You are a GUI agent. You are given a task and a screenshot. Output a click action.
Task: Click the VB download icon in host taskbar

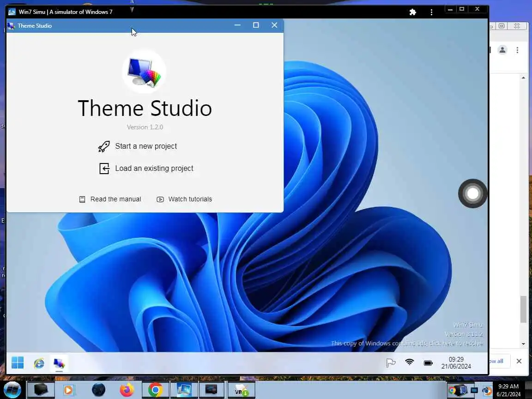coord(241,390)
